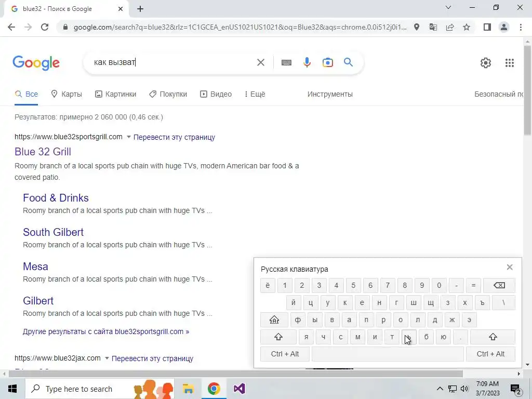This screenshot has height=399, width=532.
Task: Toggle right Ctrl + Alt key
Action: point(490,354)
